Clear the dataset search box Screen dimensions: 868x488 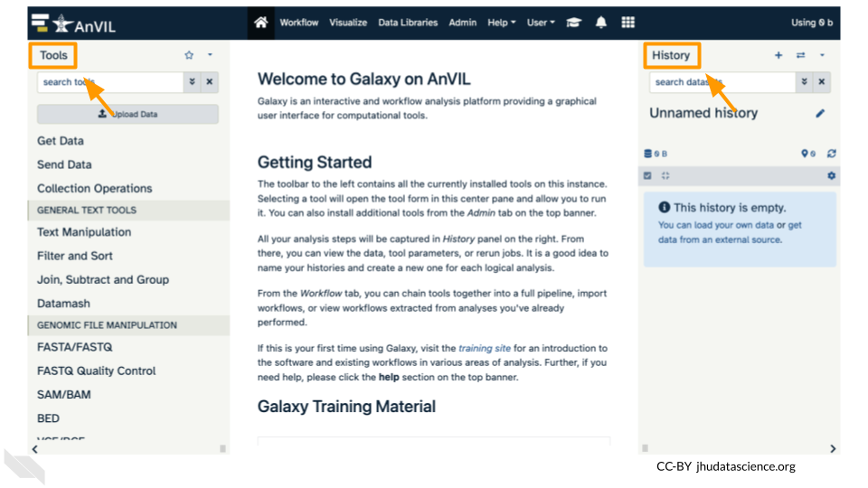pos(822,82)
